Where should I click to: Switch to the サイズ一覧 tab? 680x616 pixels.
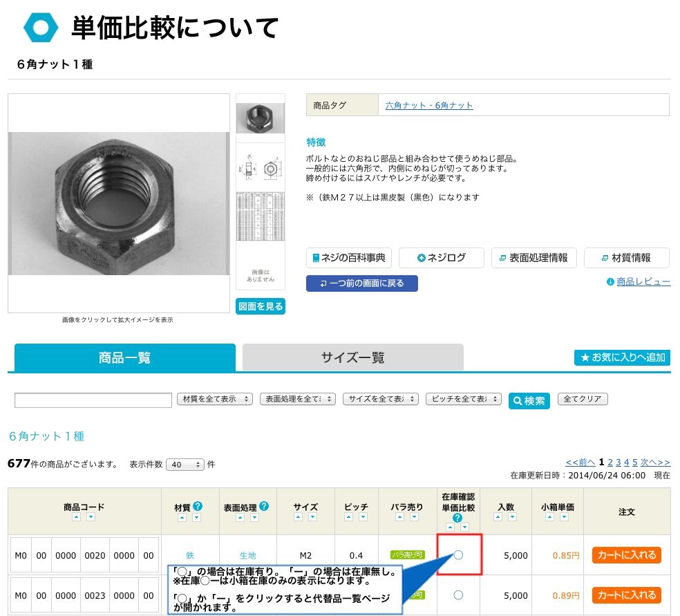(x=351, y=357)
